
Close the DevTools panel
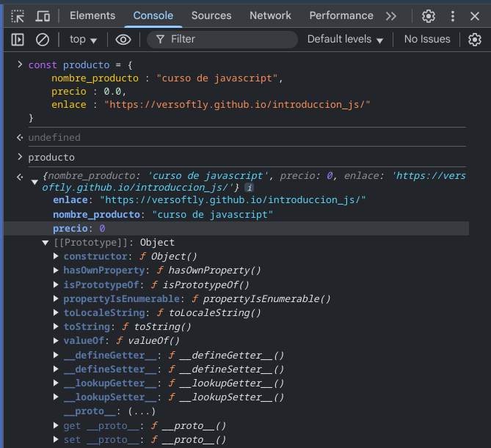[475, 16]
